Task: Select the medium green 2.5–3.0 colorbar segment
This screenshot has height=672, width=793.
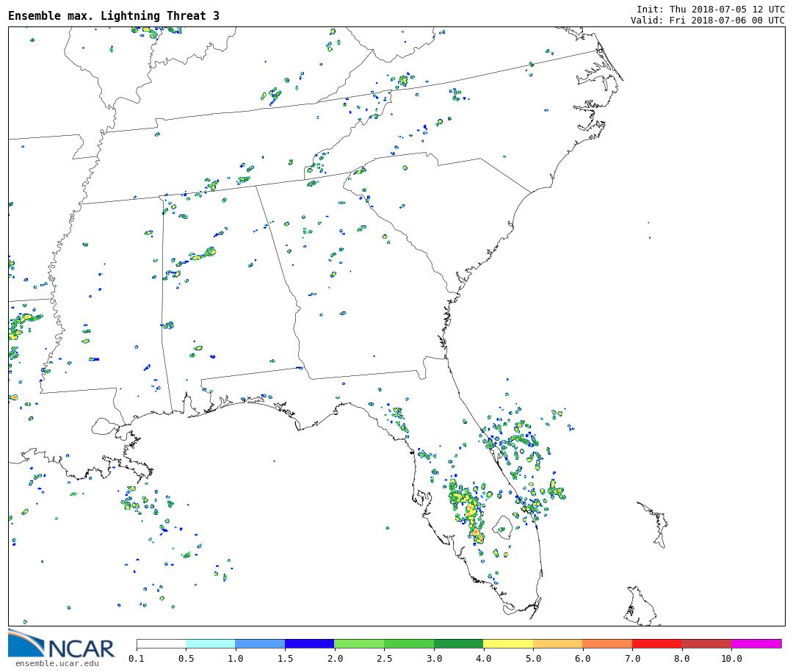Action: click(409, 643)
